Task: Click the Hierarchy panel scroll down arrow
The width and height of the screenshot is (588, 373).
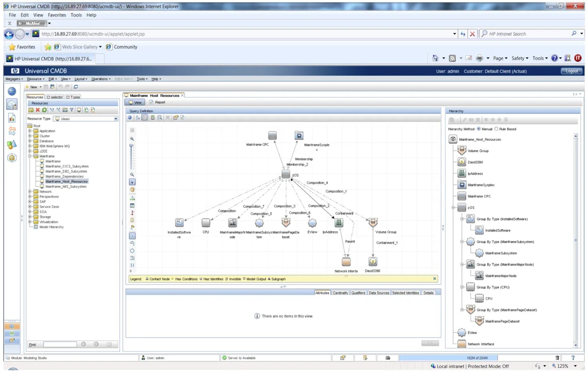Action: 576,345
